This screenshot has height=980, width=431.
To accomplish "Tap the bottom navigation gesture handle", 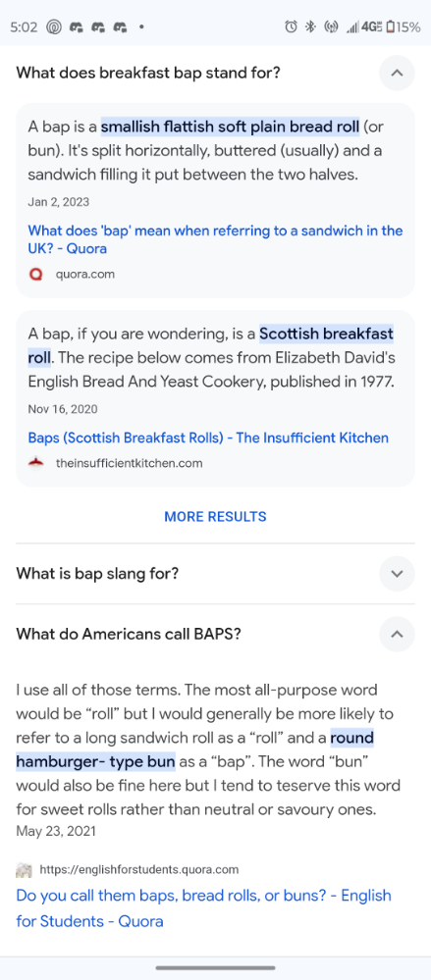I will point(215,968).
